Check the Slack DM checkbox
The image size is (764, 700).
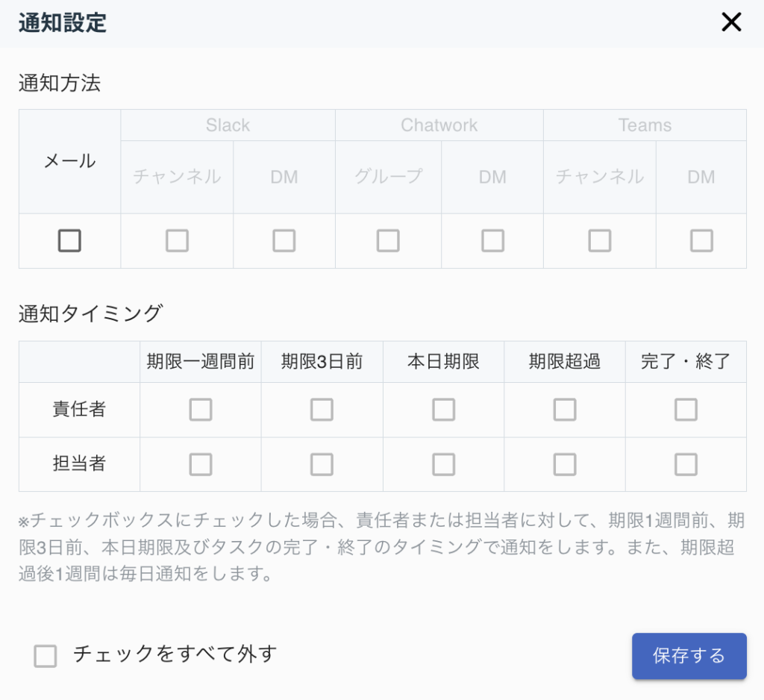pos(284,241)
